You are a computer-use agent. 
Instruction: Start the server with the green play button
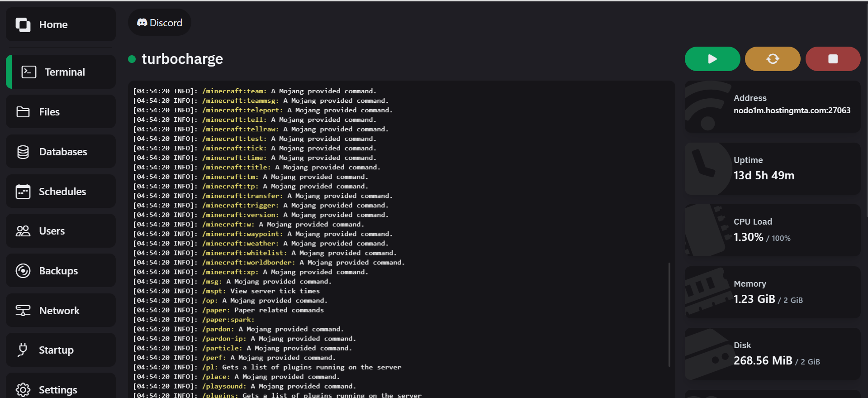(712, 59)
